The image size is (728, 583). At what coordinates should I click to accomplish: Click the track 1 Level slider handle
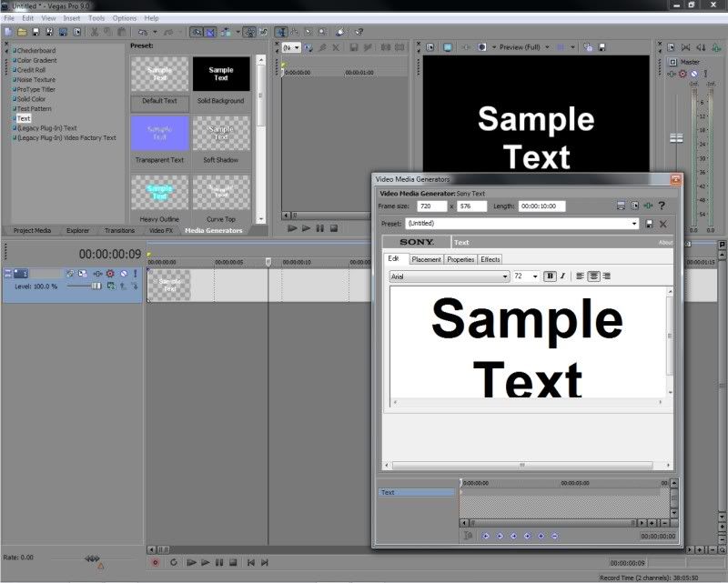(96, 286)
